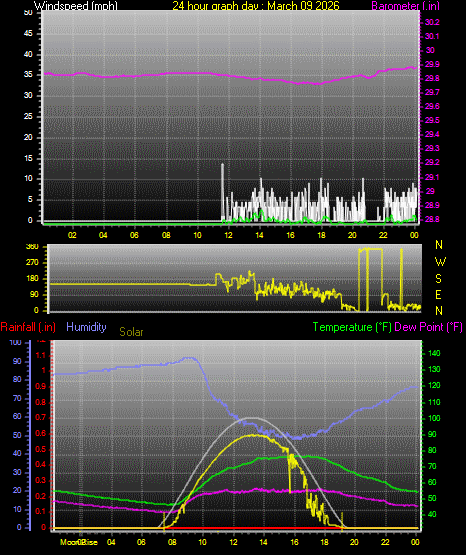Click the Barometer (.in) axis label
The width and height of the screenshot is (466, 555).
point(405,5)
